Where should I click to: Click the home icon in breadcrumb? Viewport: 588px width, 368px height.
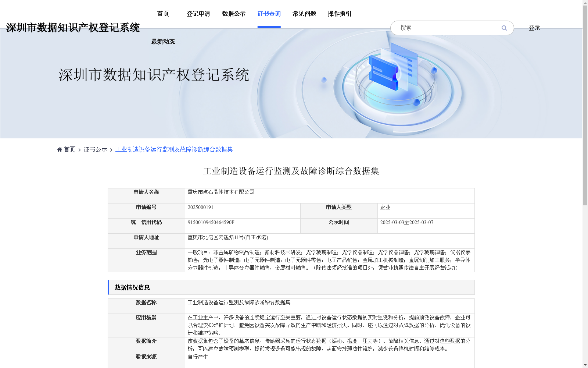tap(60, 149)
